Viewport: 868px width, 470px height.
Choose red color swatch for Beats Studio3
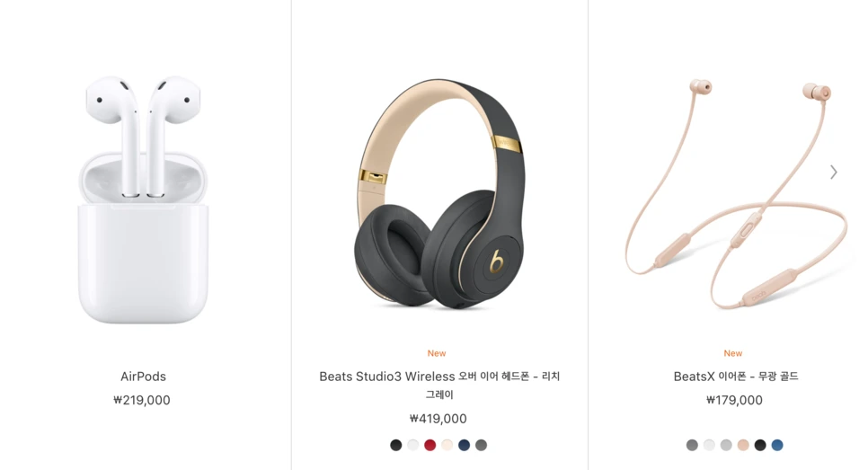click(x=430, y=445)
